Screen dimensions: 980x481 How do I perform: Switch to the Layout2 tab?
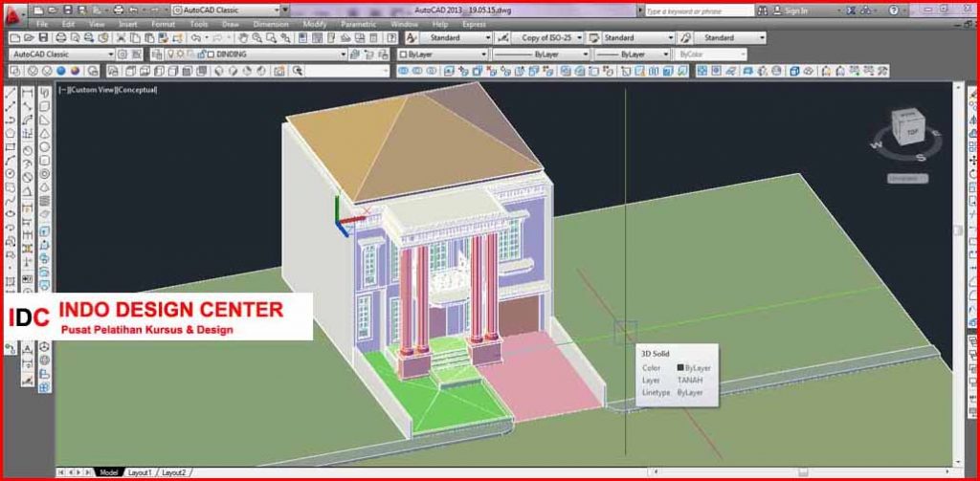coord(174,472)
